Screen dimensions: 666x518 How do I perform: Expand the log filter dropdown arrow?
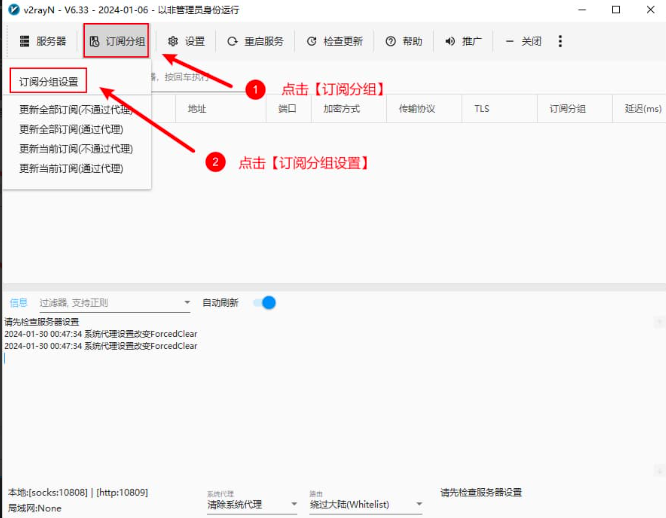[187, 303]
